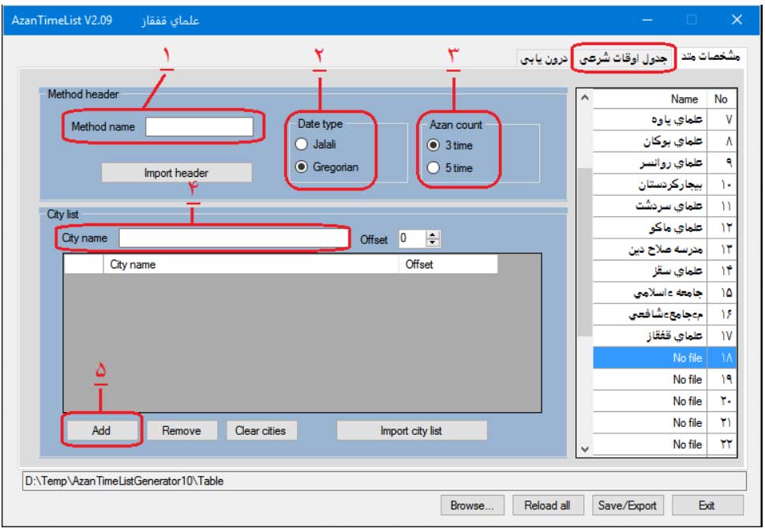Decrease the Offset value with down arrow

[x=432, y=242]
